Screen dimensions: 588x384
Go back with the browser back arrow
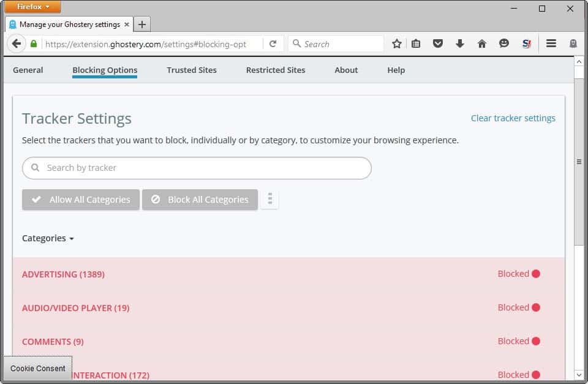16,44
